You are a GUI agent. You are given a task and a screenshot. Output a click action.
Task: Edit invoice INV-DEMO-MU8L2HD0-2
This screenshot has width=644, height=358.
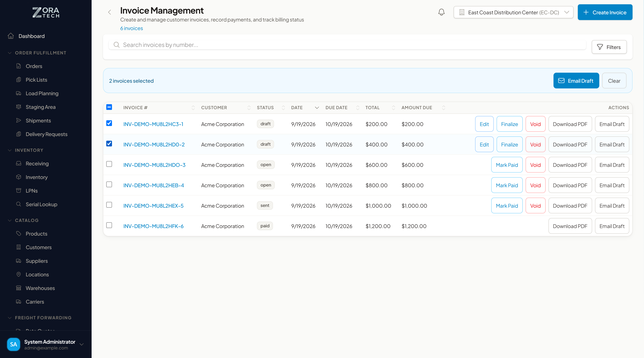click(x=484, y=145)
